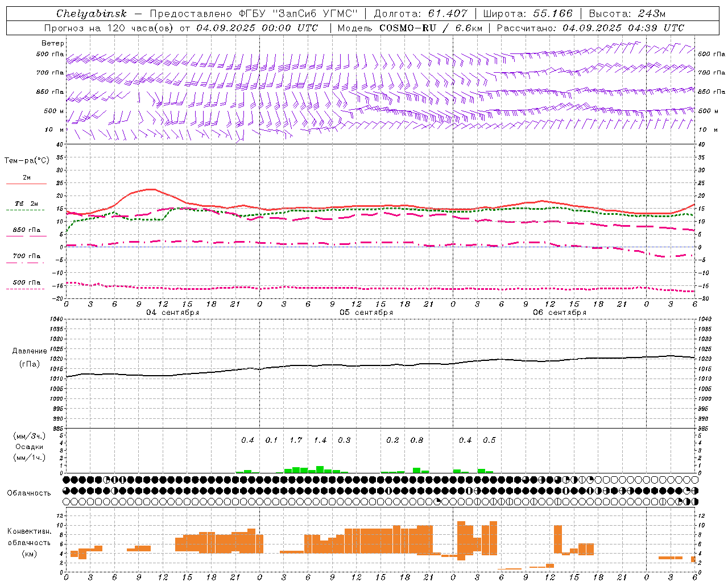This screenshot has height=582, width=728.
Task: Click the 'Высота: 243м' elevation text
Action: coord(627,14)
